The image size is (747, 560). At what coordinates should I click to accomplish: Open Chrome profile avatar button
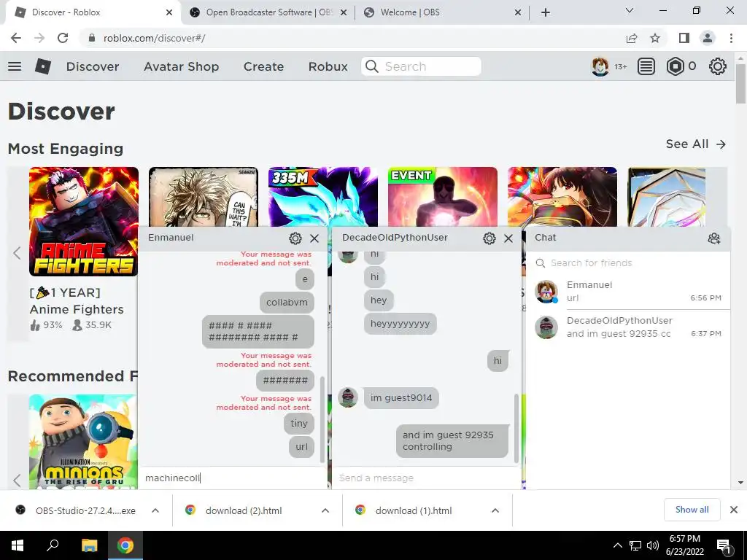pos(708,38)
